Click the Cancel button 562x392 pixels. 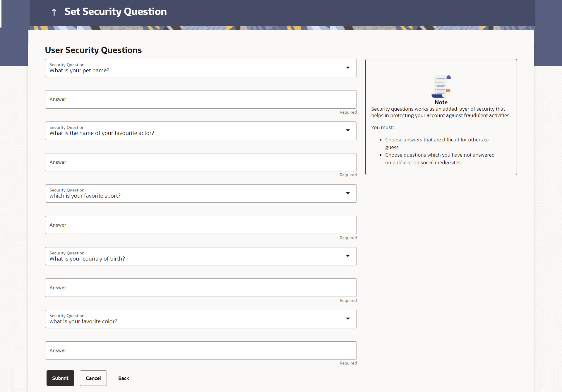tap(93, 378)
